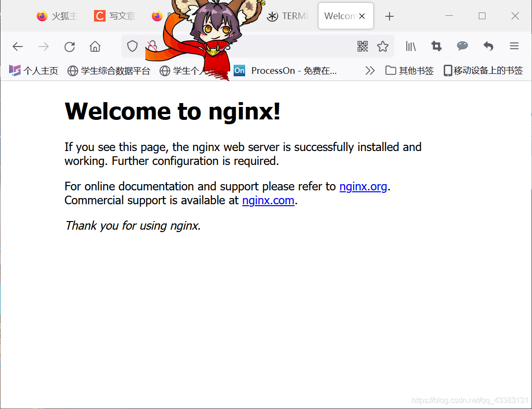Image resolution: width=532 pixels, height=409 pixels.
Task: Go back to the previous page
Action: (x=18, y=47)
